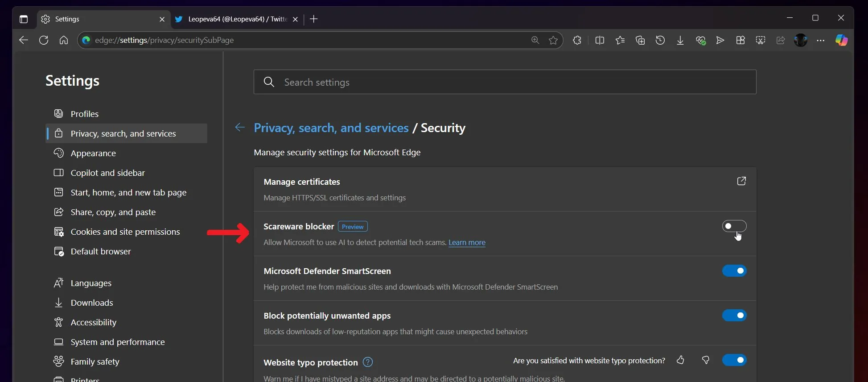Click Learn more about Scareware blocker

pyautogui.click(x=467, y=242)
